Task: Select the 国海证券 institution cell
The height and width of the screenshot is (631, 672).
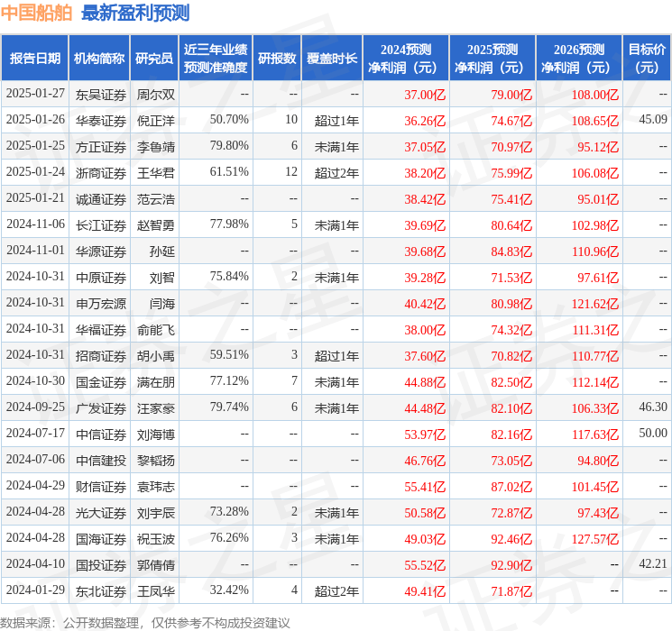Action: click(101, 539)
